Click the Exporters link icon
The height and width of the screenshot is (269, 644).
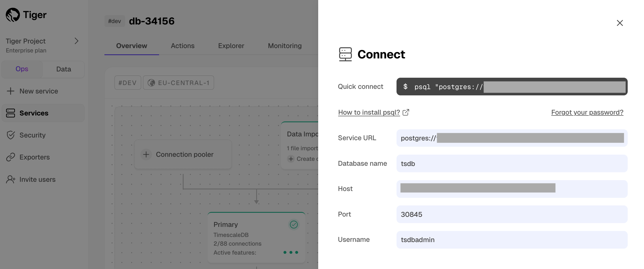11,157
